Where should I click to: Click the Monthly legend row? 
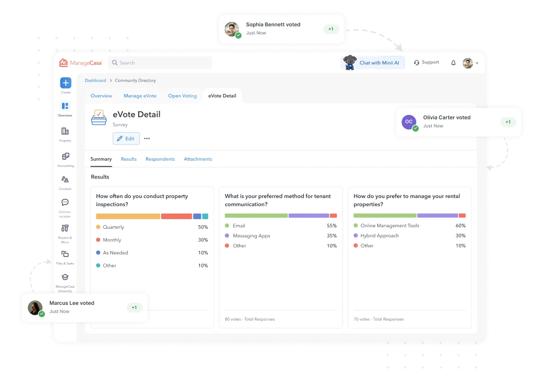coord(152,240)
